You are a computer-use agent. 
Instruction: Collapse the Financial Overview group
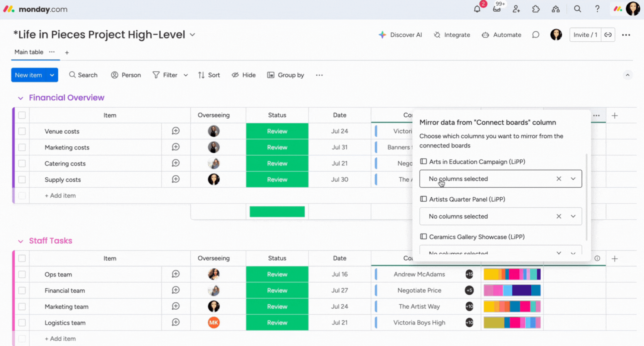[x=20, y=98]
